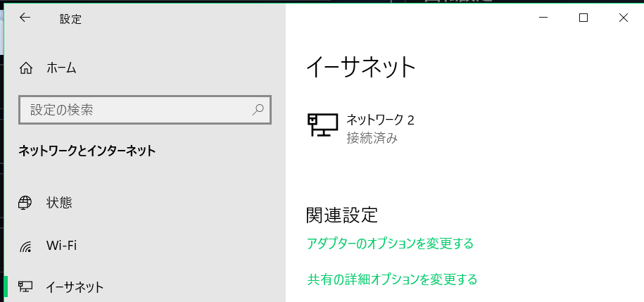Click the magnifier icon in search box
Viewport: 644px width, 302px height.
[258, 110]
